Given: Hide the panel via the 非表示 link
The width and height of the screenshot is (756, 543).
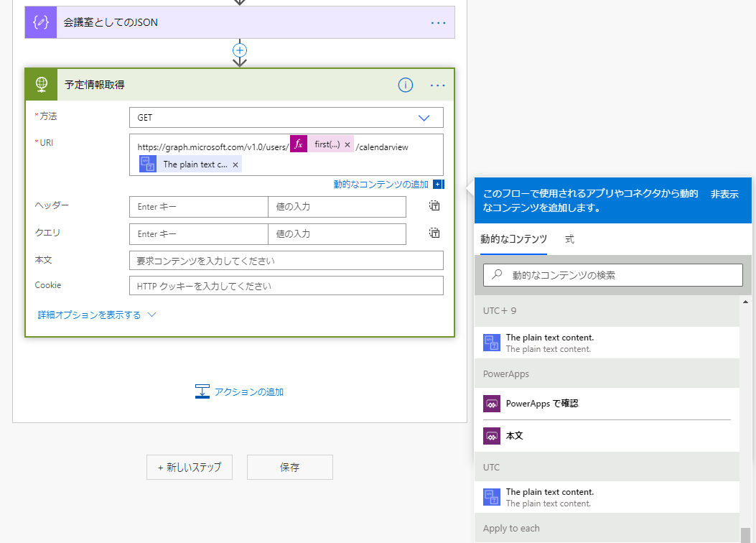Looking at the screenshot, I should (x=724, y=194).
